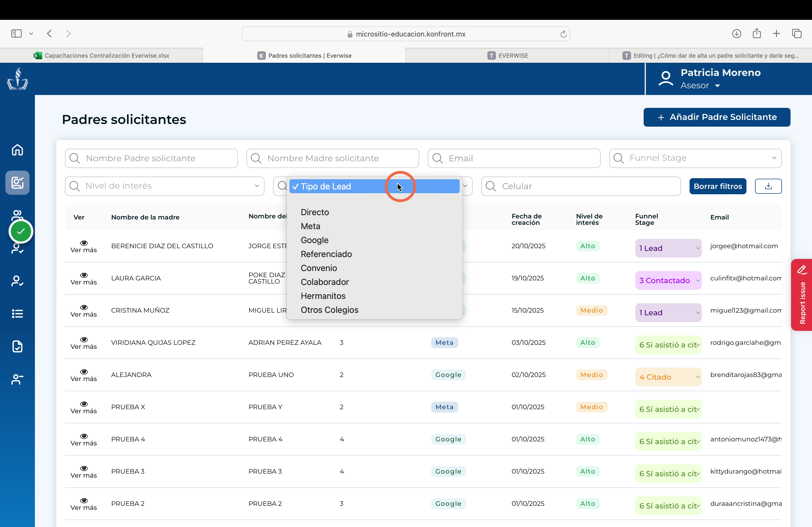Click the Nombre Padre solicitante search field
Image resolution: width=812 pixels, height=527 pixels.
click(x=151, y=158)
